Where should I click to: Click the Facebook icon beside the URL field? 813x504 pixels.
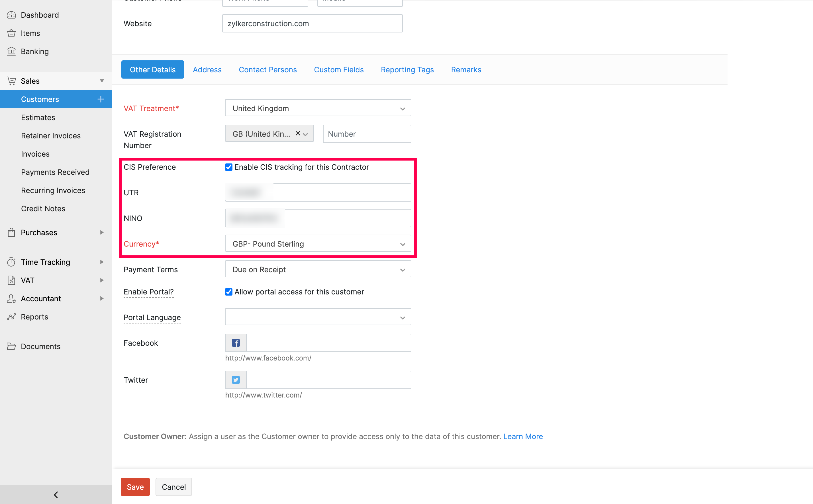click(235, 343)
